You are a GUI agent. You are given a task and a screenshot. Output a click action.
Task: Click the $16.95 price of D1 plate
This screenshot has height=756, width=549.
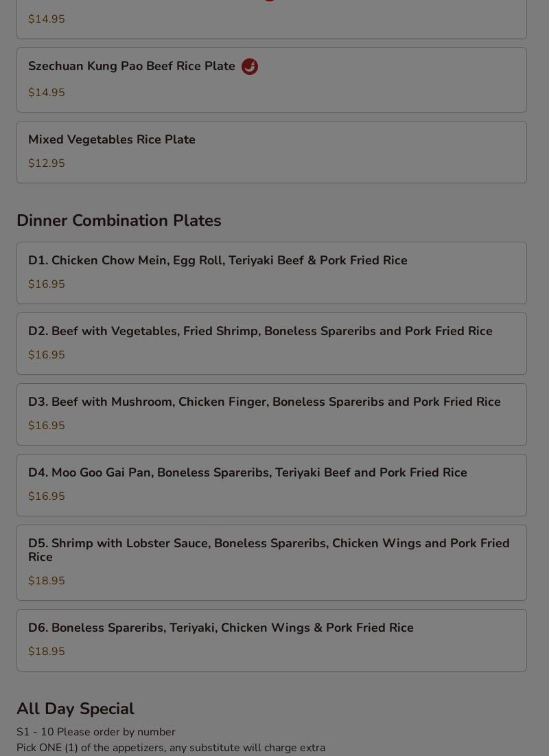pyautogui.click(x=46, y=284)
